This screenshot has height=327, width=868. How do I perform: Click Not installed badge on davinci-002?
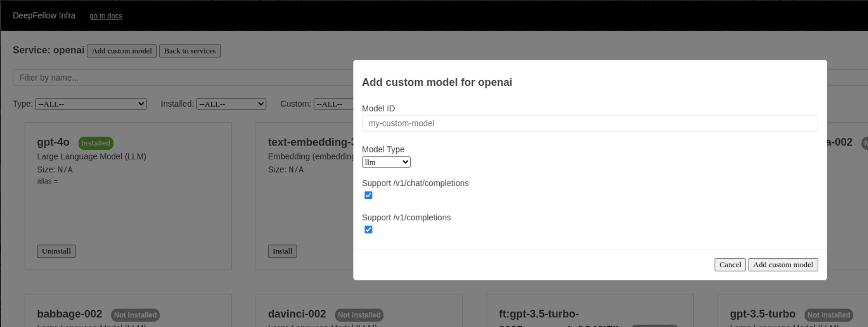359,315
